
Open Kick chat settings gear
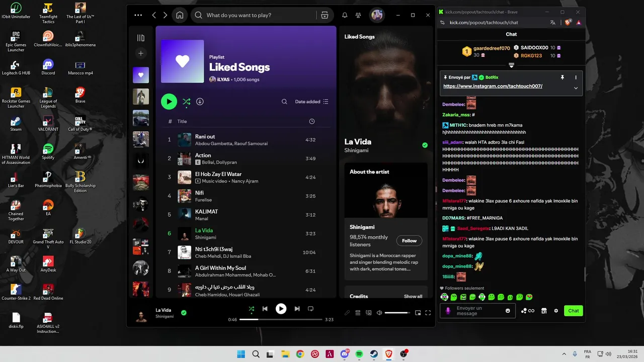click(556, 311)
